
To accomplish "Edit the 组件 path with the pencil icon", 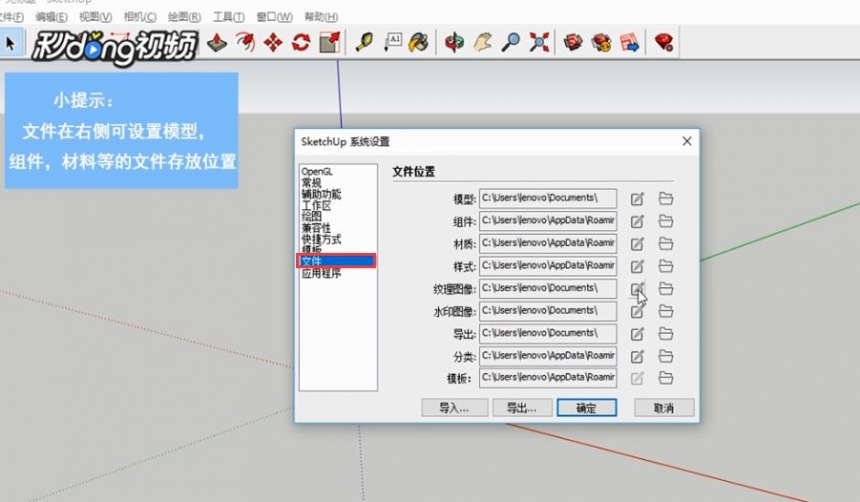I will coord(637,221).
